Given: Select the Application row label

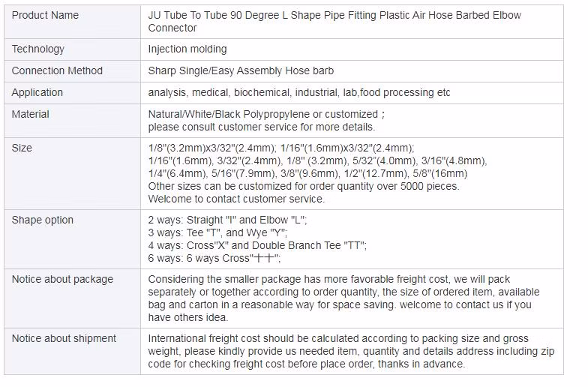Looking at the screenshot, I should 37,93.
